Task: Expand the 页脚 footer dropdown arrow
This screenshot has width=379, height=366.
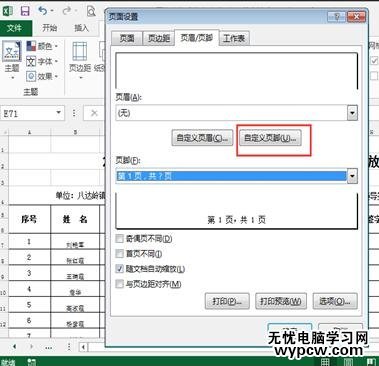Action: [x=352, y=176]
